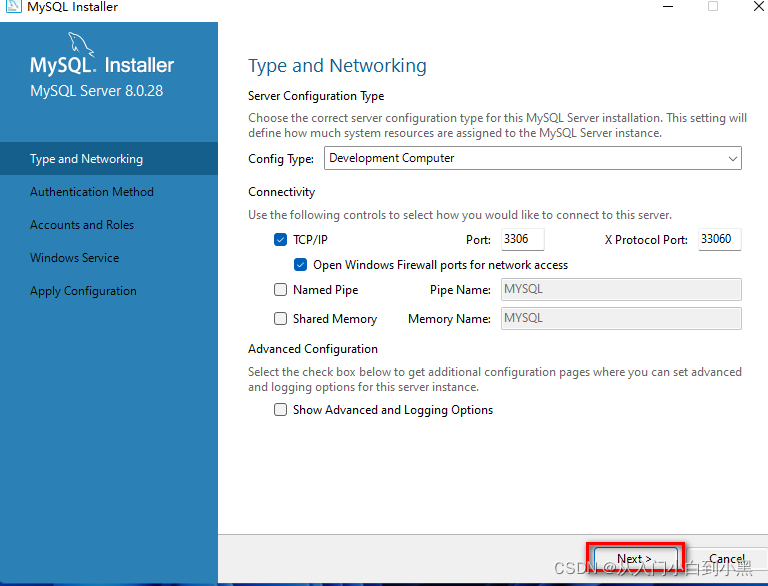
Task: Uncheck the TCP/IP checkbox
Action: point(280,240)
